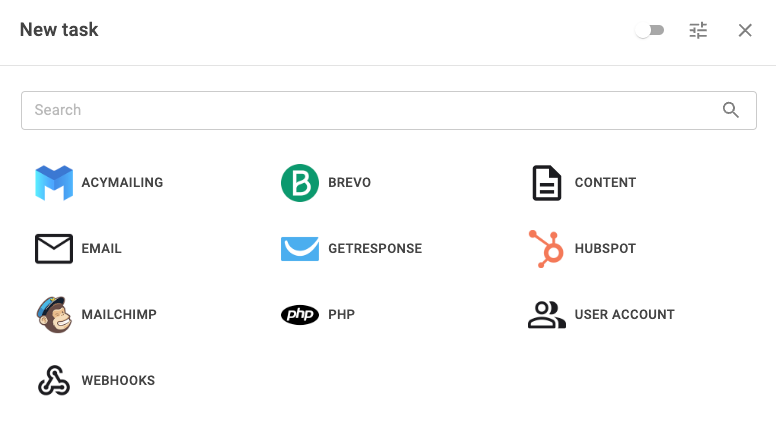Toggle the switch in the New task header
The image size is (776, 432).
tap(650, 30)
